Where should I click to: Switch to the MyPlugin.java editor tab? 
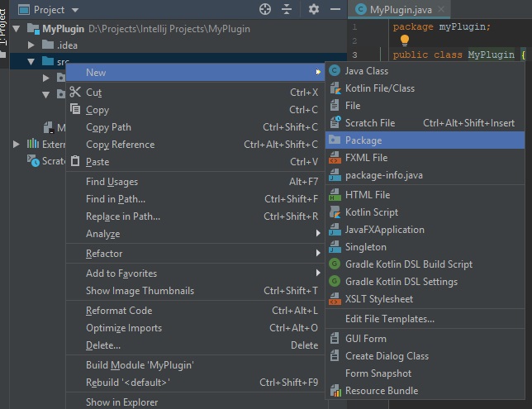(396, 9)
